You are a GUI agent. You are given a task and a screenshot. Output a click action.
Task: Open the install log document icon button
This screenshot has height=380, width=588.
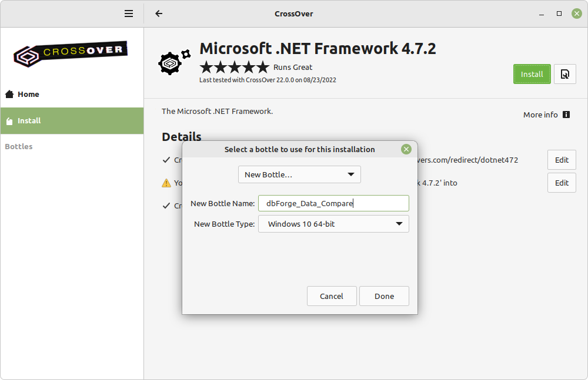pyautogui.click(x=564, y=74)
